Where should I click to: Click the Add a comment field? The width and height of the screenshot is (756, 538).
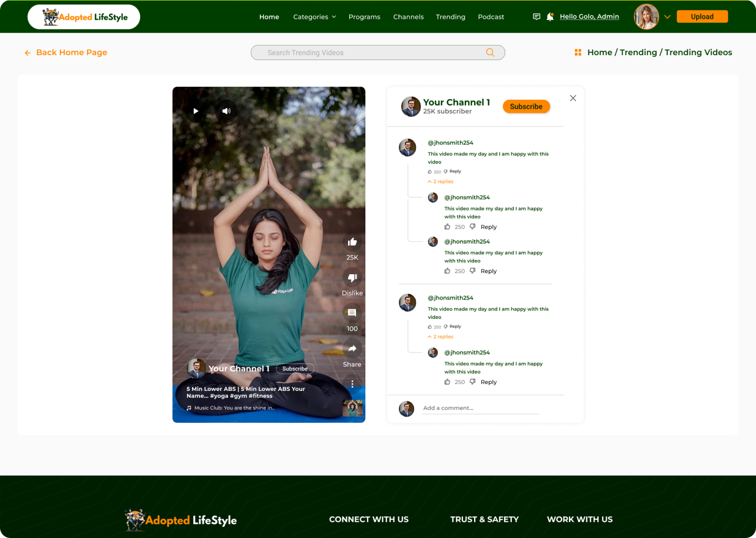tap(480, 408)
